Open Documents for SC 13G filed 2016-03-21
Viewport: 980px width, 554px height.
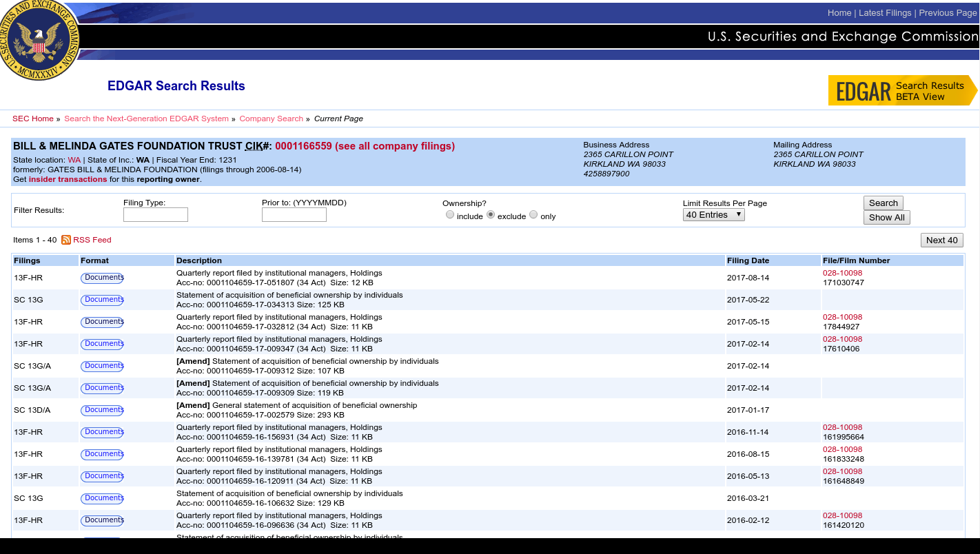102,498
